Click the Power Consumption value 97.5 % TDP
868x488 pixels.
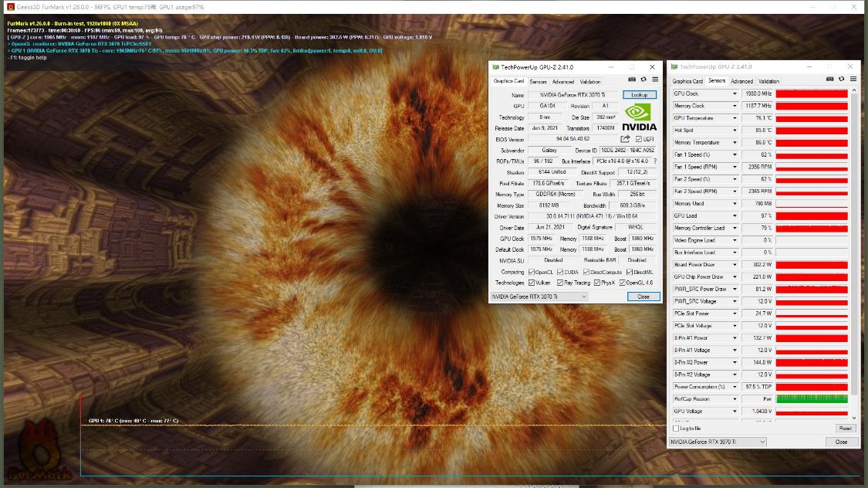(x=758, y=387)
